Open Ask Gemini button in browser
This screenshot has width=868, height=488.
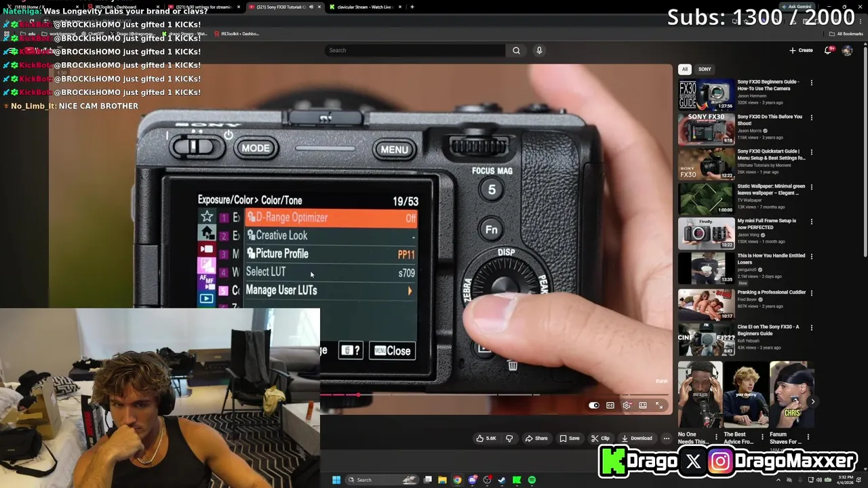click(795, 7)
